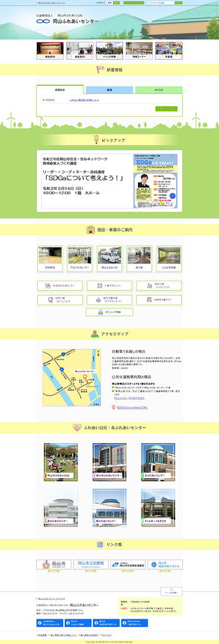Open the home help service button
The height and width of the screenshot is (644, 219).
tap(60, 300)
